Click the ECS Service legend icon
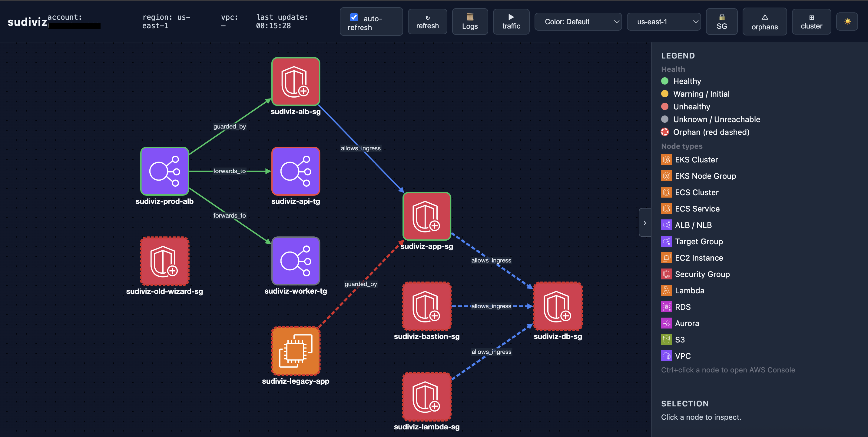Image resolution: width=868 pixels, height=437 pixels. click(666, 209)
